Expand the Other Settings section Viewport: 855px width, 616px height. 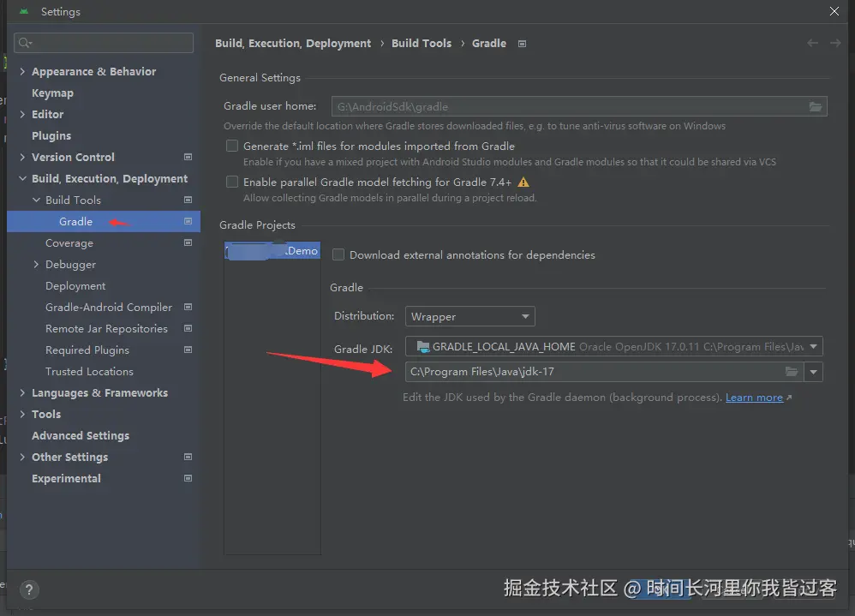coord(22,457)
